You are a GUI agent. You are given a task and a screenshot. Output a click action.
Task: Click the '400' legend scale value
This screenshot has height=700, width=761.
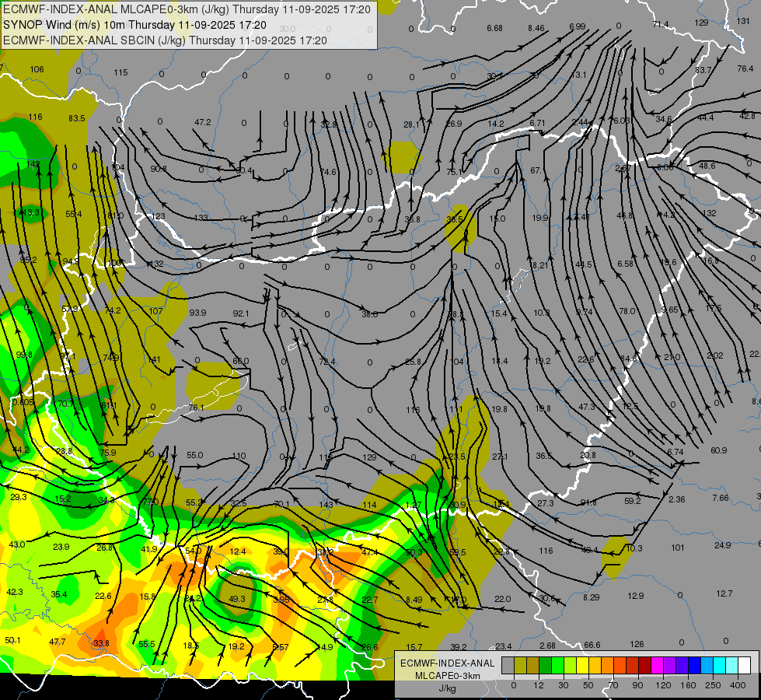(738, 685)
